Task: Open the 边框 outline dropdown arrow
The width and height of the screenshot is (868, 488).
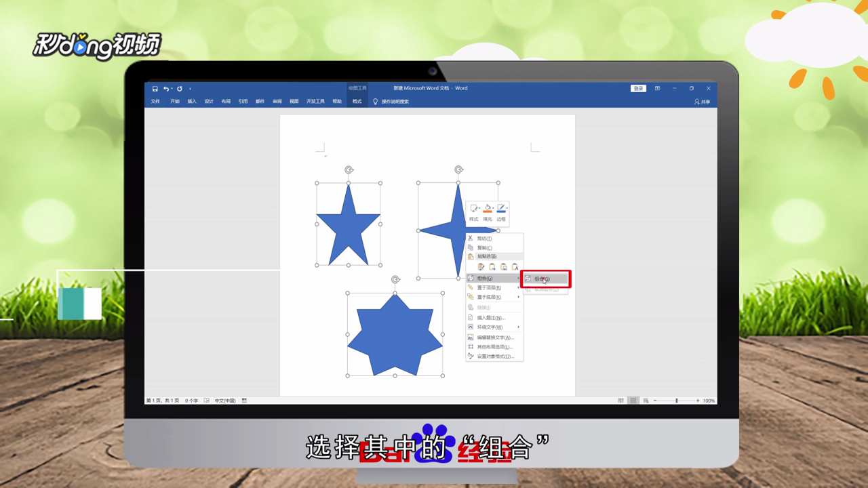Action: pos(507,209)
